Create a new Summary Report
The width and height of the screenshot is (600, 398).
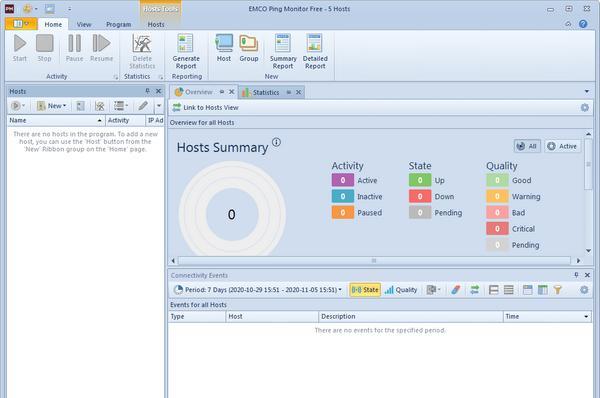pos(283,51)
